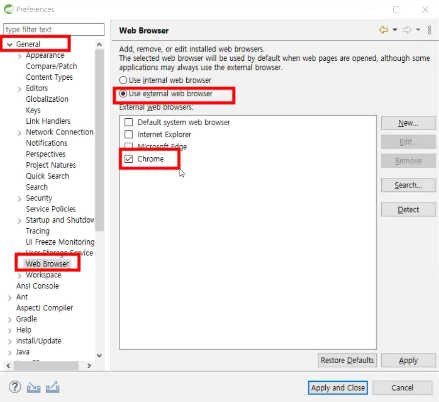Expand the Security tree node
Screen dimensions: 439x402
click(x=19, y=199)
